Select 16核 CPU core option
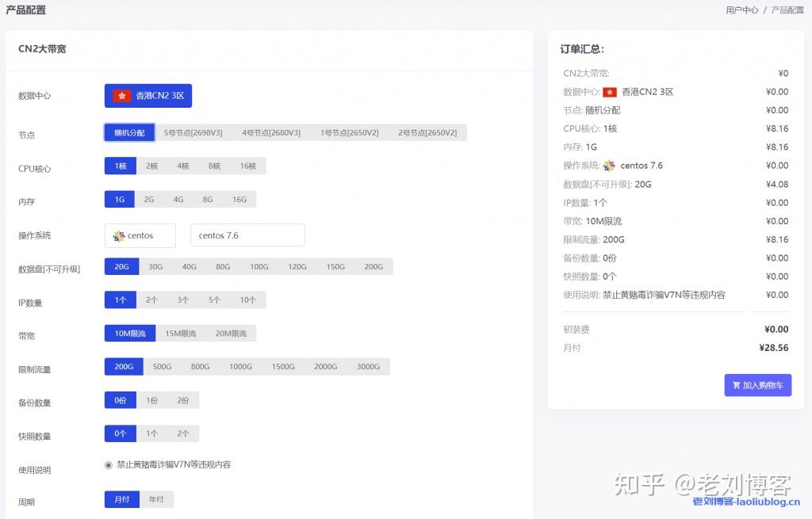Screen dimensions: 812x519 click(248, 166)
